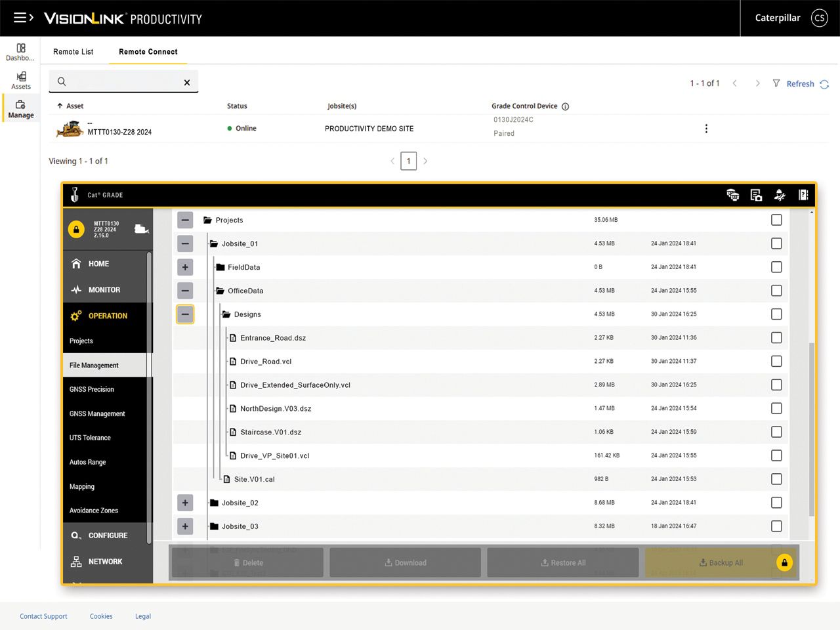This screenshot has width=840, height=630.
Task: Open the three-dot asset options menu
Action: 706,129
